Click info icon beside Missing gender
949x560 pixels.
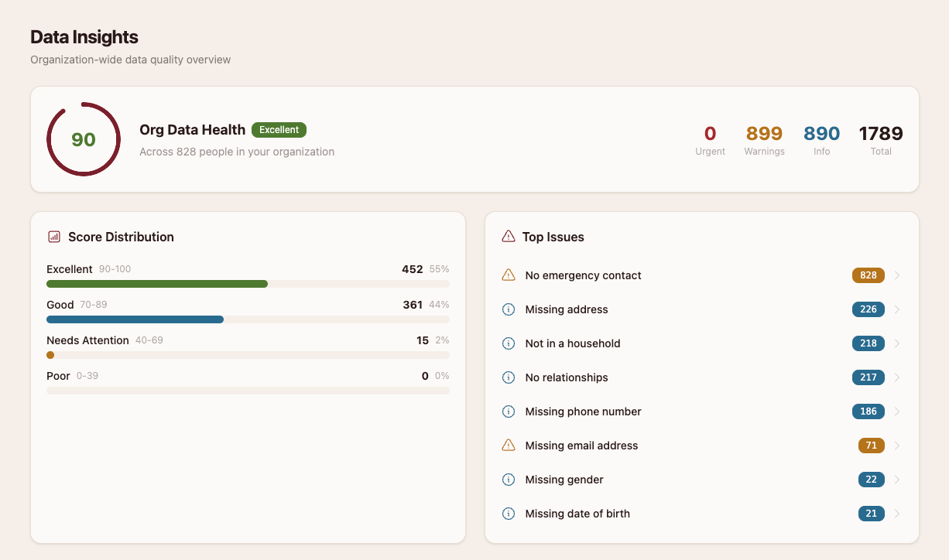coord(509,480)
